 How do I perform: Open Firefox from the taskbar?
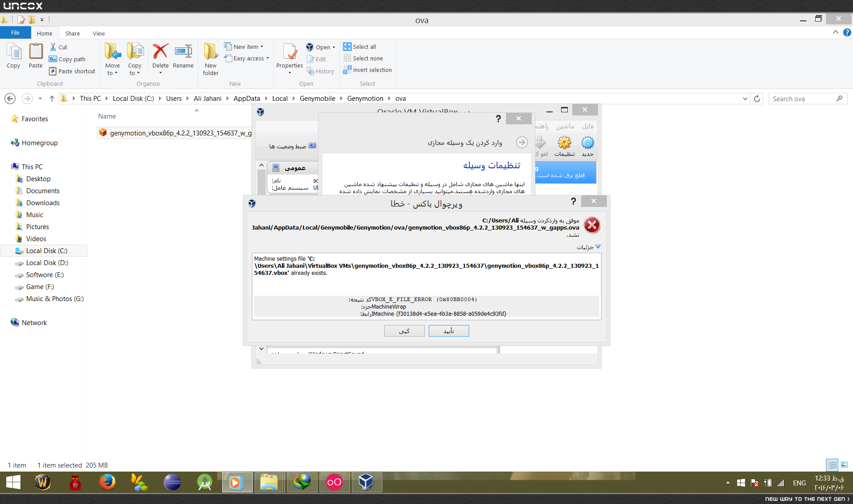107,482
